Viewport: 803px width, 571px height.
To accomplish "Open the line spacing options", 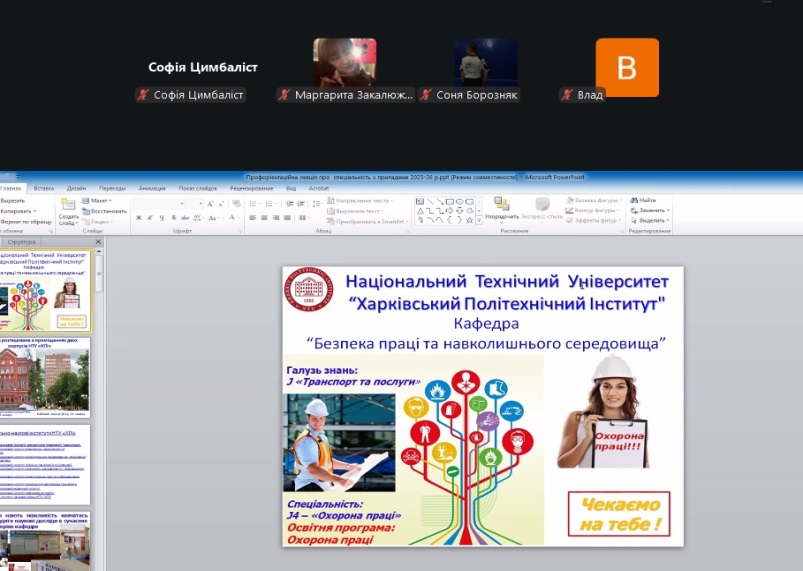I will pyautogui.click(x=318, y=204).
